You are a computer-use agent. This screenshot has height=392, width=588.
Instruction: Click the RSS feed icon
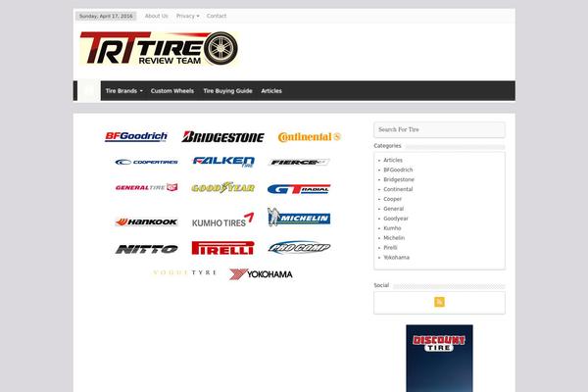tap(439, 302)
